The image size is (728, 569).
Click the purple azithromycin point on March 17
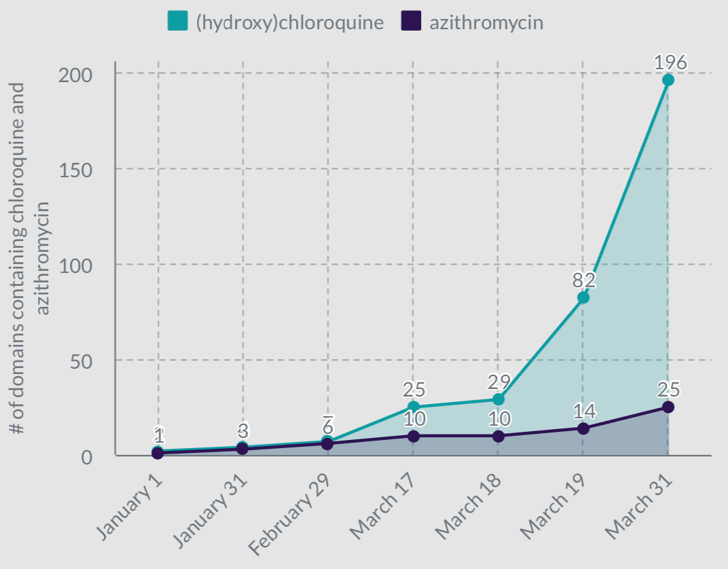pyautogui.click(x=414, y=436)
